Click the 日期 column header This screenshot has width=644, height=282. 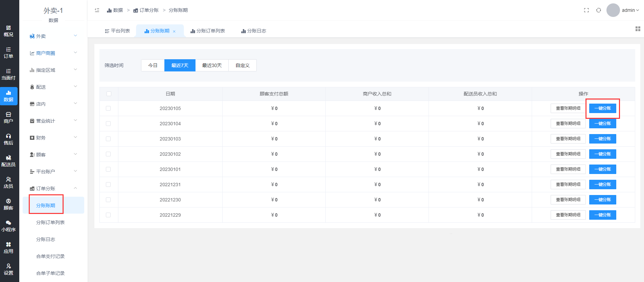tap(170, 94)
